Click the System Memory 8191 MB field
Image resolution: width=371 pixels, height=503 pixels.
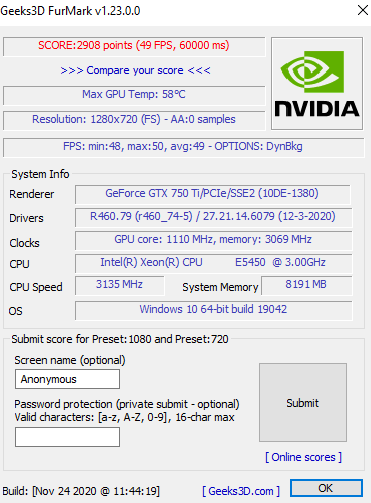click(x=306, y=285)
